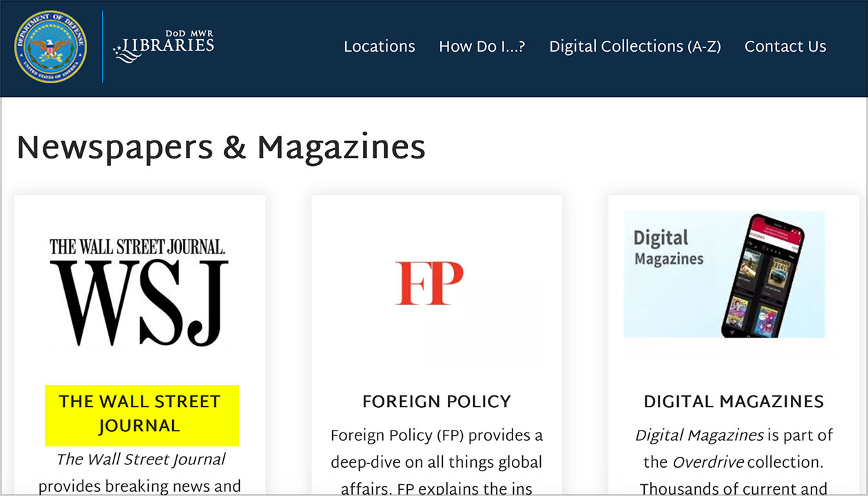Viewport: 868px width, 496px height.
Task: Click the text 'deep-dive on all things global'
Action: click(437, 462)
